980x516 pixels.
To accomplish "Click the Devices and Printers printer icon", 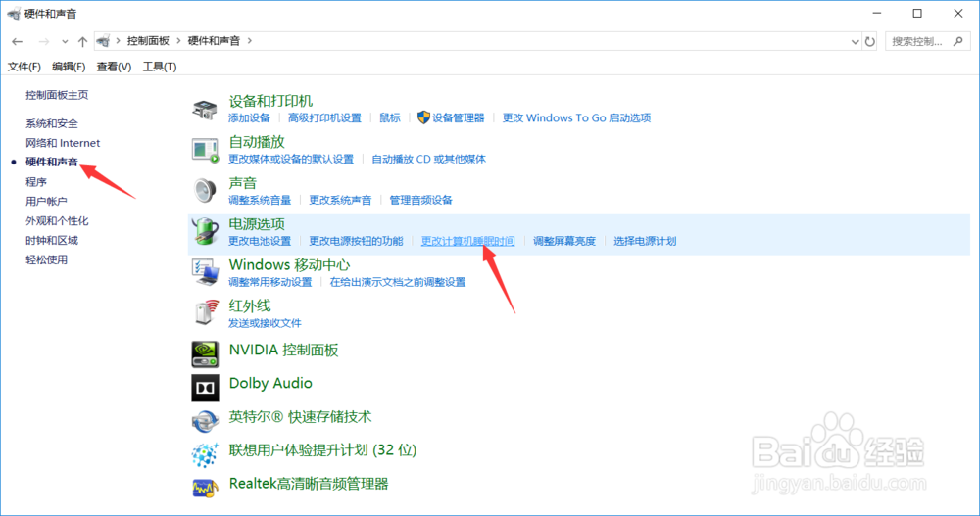I will click(x=205, y=110).
